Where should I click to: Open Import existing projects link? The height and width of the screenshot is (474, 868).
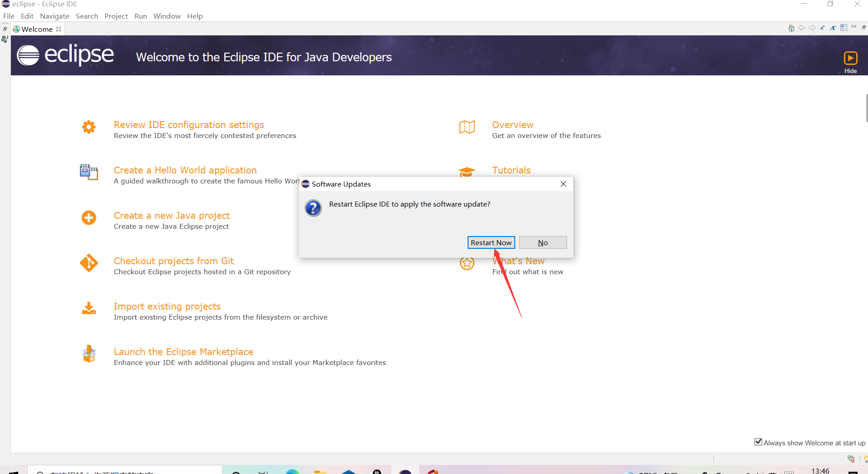coord(167,306)
